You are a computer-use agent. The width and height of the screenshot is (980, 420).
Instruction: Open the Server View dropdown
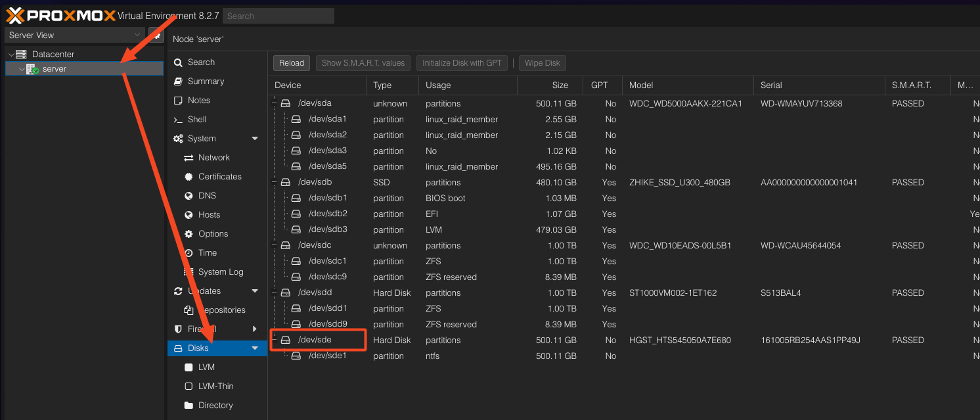(74, 35)
